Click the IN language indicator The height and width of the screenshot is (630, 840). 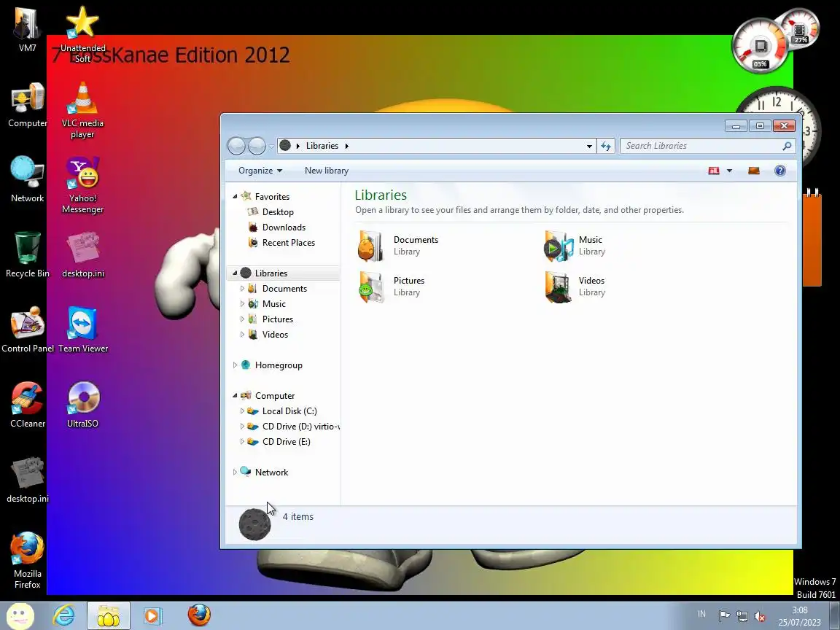pyautogui.click(x=701, y=615)
